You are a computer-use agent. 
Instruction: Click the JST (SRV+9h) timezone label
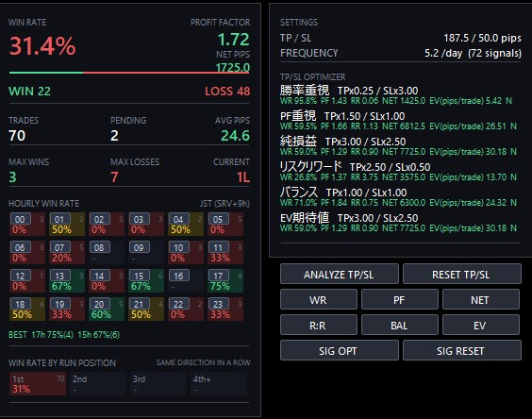pyautogui.click(x=224, y=204)
